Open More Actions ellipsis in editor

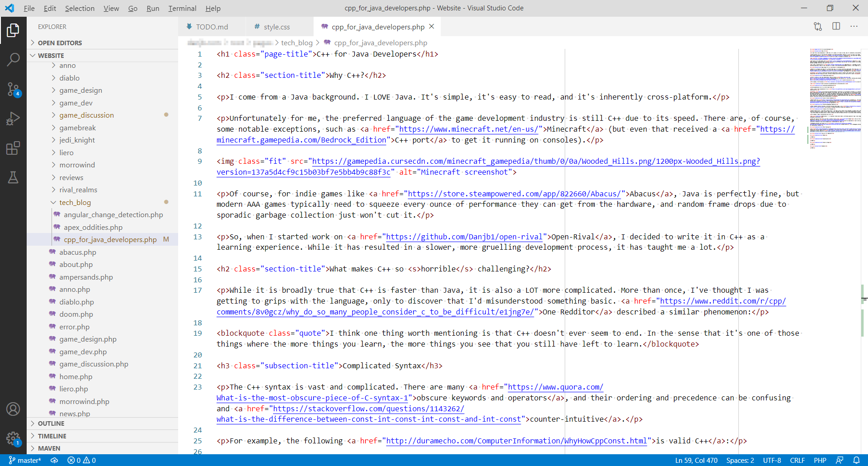click(854, 27)
